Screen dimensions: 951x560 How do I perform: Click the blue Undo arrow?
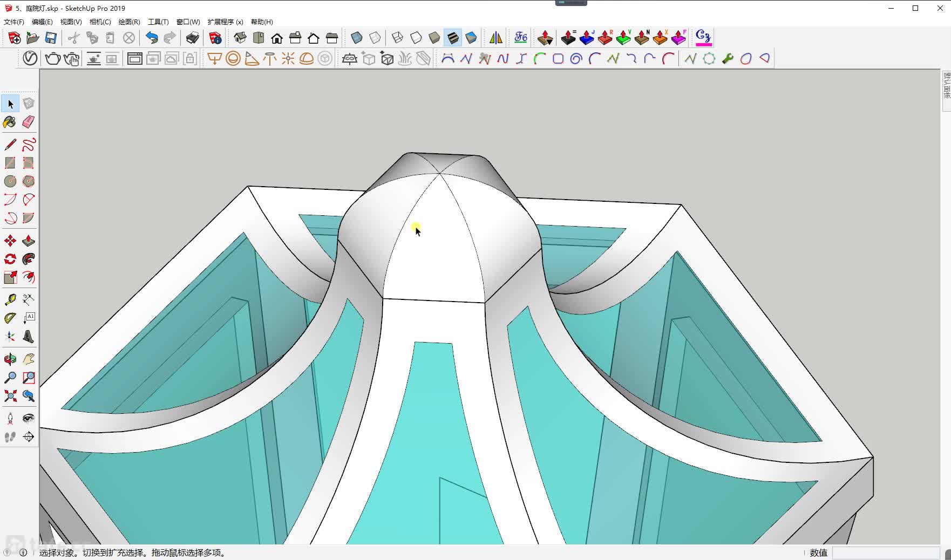tap(152, 38)
